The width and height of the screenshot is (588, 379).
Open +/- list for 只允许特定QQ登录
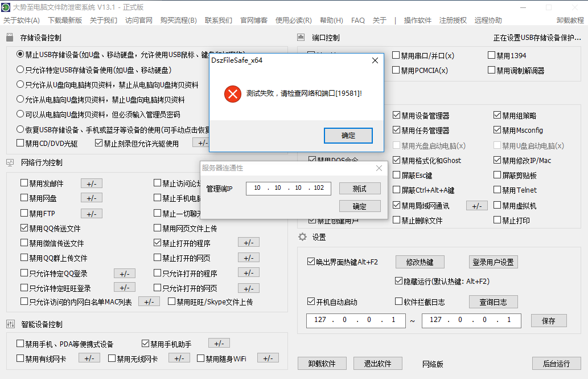click(x=125, y=274)
